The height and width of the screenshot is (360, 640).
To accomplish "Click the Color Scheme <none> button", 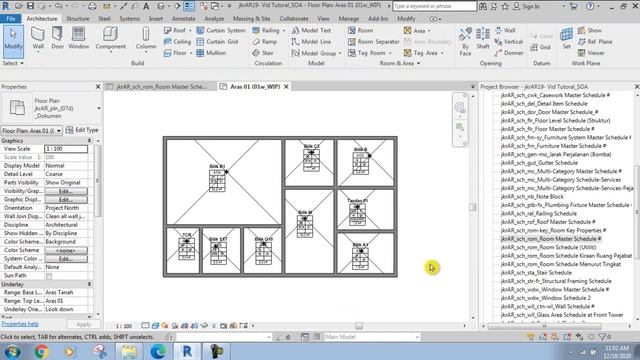I will pos(66,250).
